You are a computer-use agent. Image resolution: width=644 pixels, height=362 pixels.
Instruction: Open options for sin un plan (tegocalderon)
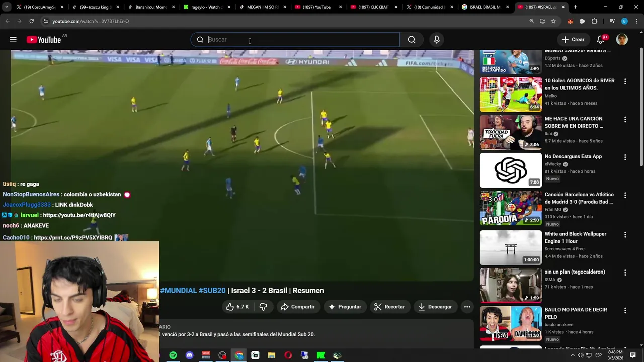[625, 273]
